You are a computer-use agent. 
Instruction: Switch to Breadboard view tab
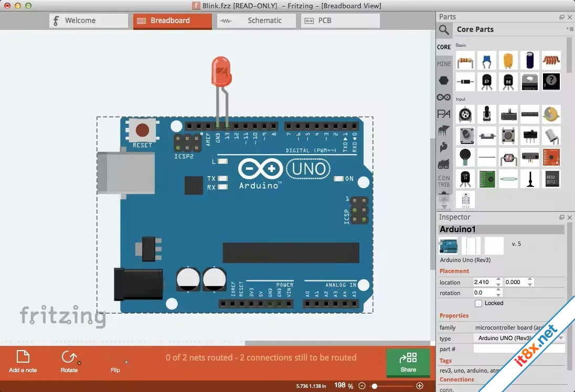(173, 21)
